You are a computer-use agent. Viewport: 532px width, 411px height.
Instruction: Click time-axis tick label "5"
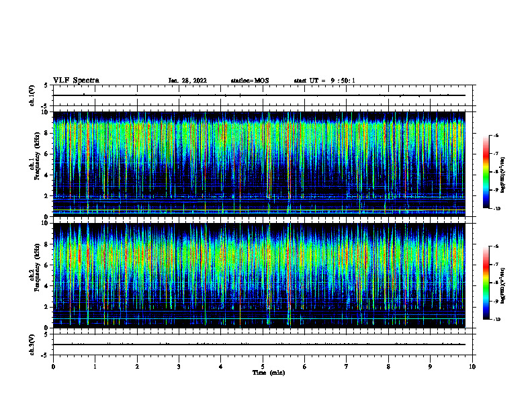[x=263, y=367]
